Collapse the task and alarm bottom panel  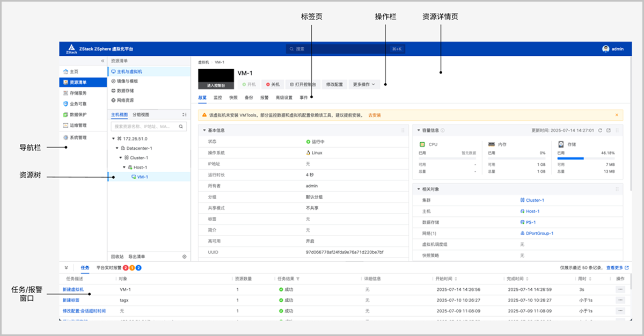click(x=66, y=267)
